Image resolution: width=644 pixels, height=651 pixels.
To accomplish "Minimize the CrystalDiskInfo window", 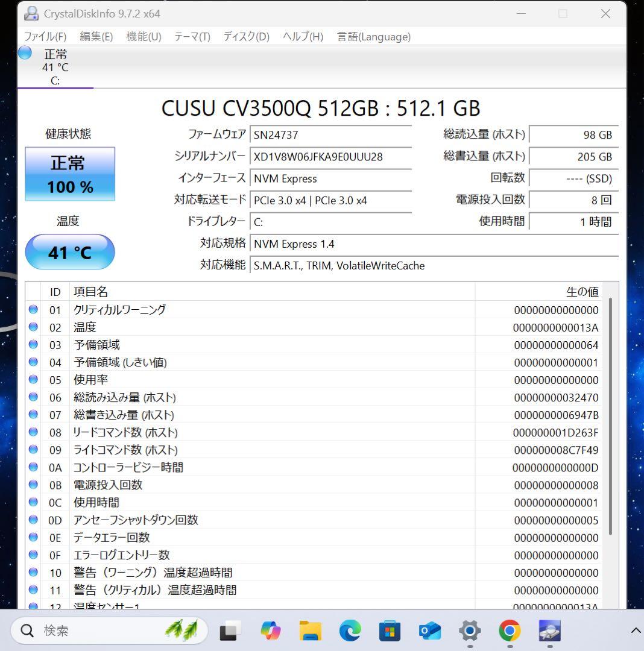I will pos(521,14).
